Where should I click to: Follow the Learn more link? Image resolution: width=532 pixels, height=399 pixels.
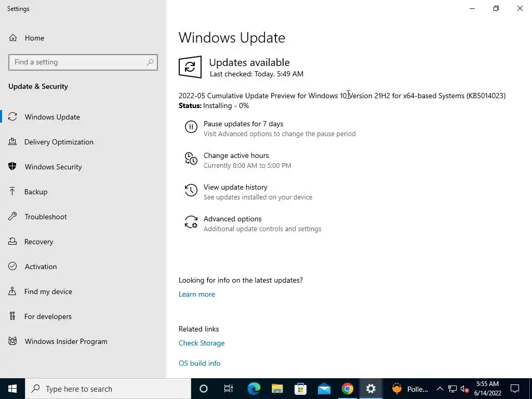197,294
